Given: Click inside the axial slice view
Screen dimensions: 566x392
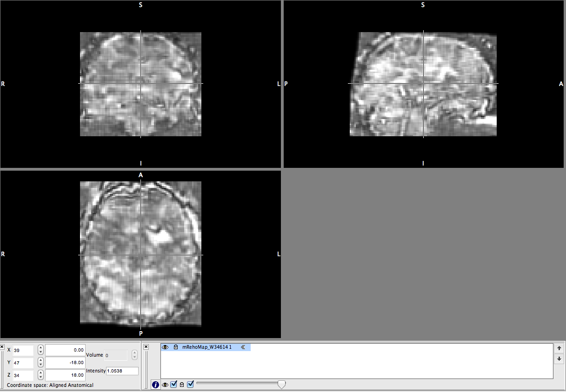Looking at the screenshot, I should pos(140,254).
